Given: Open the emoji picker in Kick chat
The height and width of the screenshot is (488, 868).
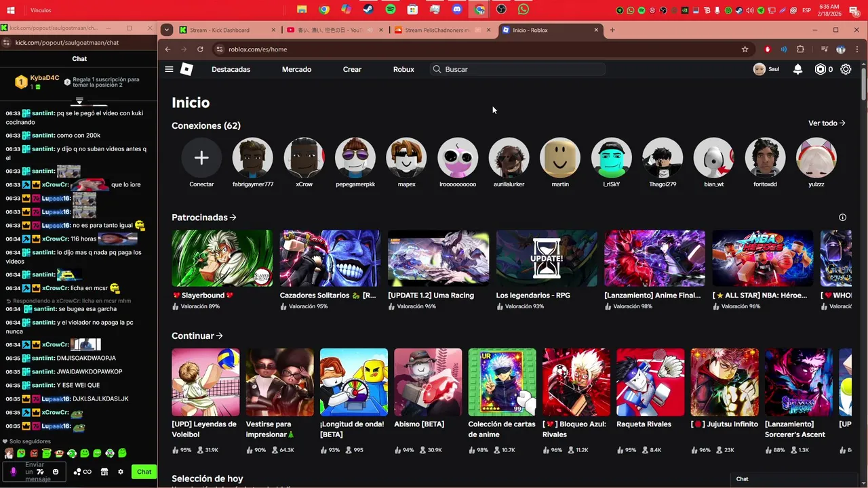Looking at the screenshot, I should [56, 472].
